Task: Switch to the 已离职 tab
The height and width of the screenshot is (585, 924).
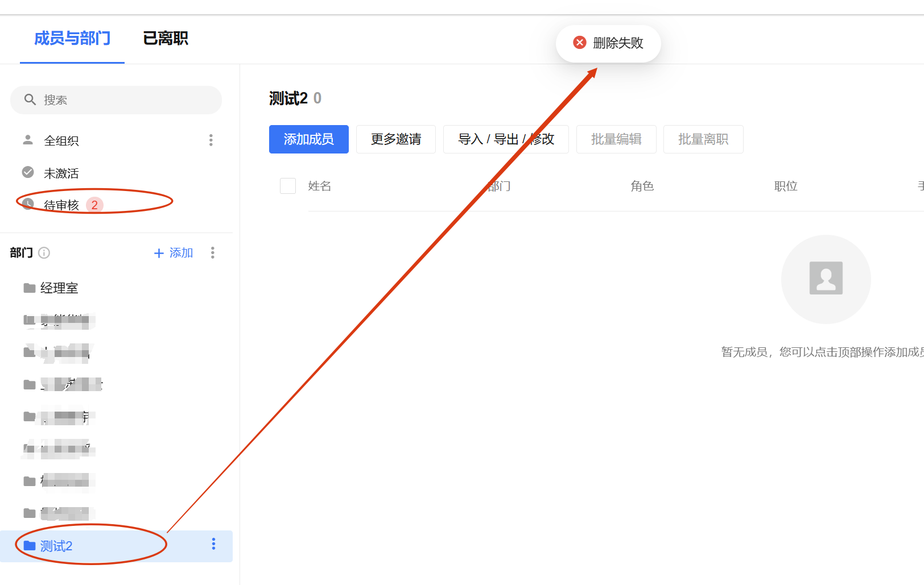Action: click(x=166, y=38)
